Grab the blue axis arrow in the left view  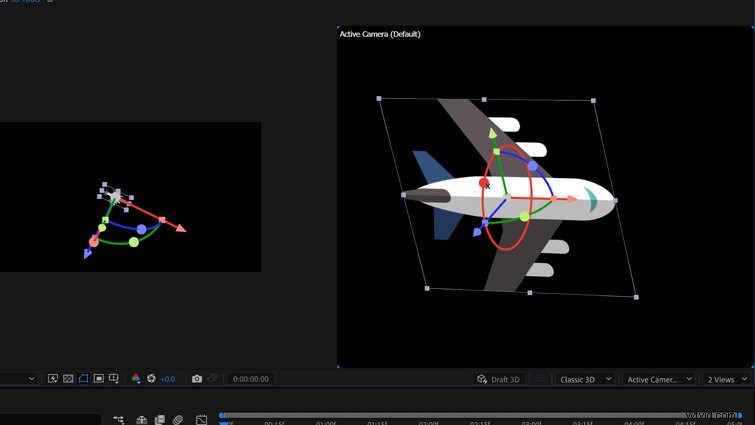pos(87,254)
